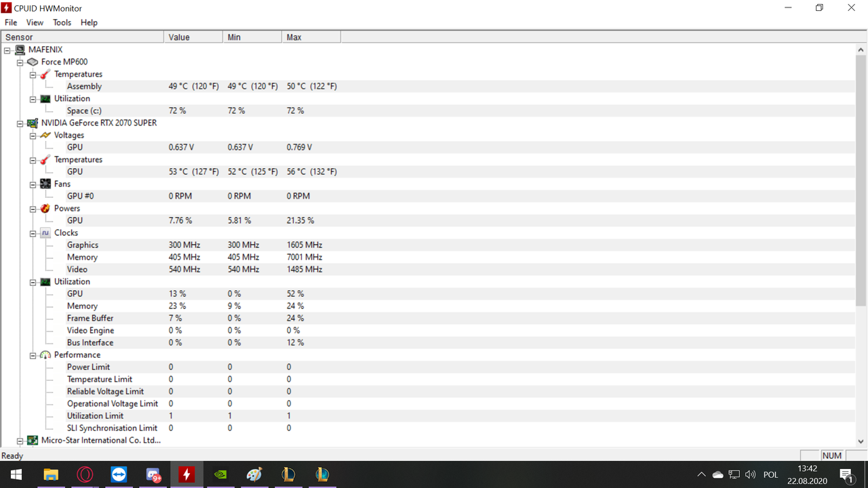Select the Graphics clock row
Viewport: 868px width, 488px height.
tap(428, 245)
